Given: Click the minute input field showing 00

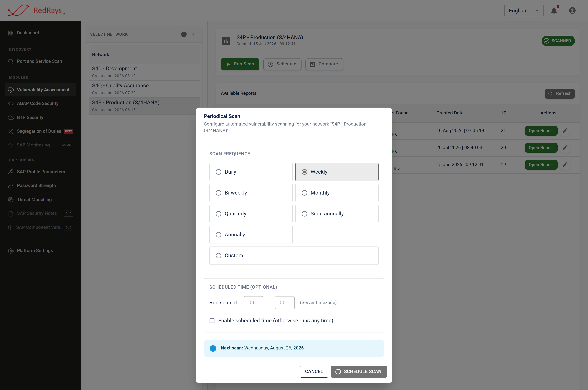Looking at the screenshot, I should [x=285, y=303].
